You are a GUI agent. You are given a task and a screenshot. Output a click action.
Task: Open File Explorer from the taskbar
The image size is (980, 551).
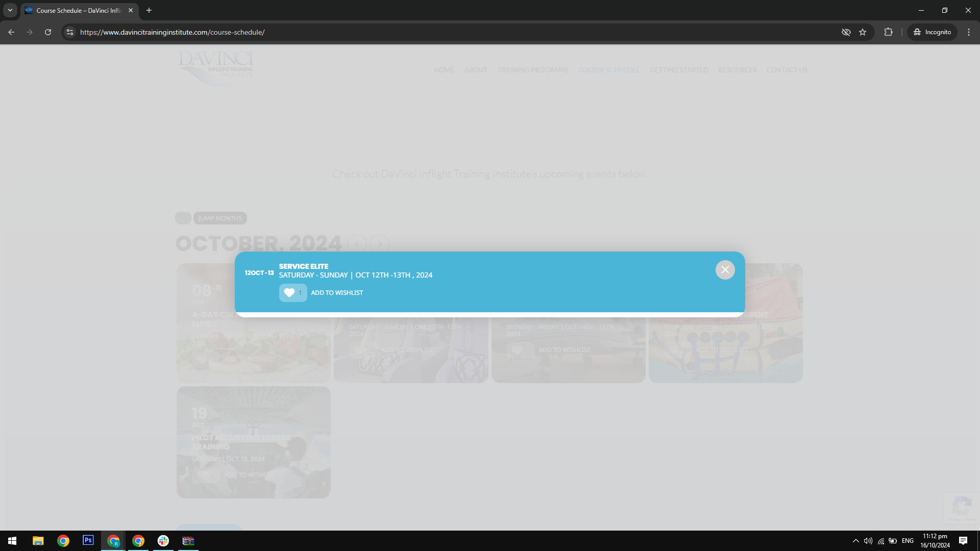(38, 541)
